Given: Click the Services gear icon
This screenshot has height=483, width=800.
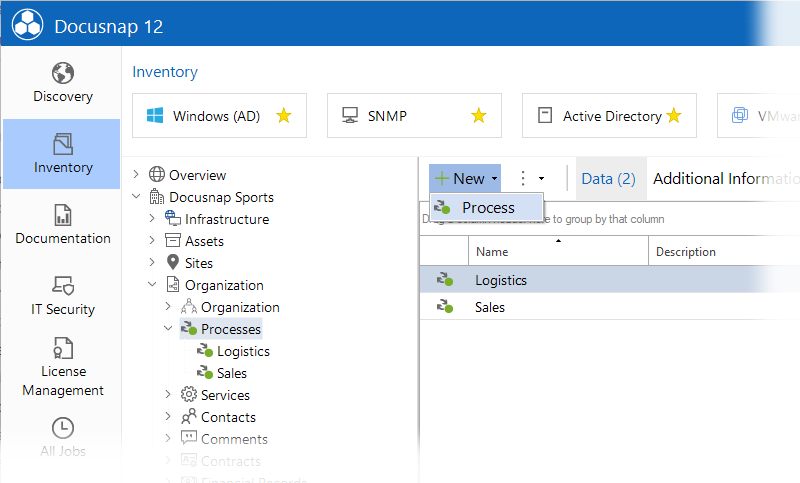Looking at the screenshot, I should coord(189,394).
